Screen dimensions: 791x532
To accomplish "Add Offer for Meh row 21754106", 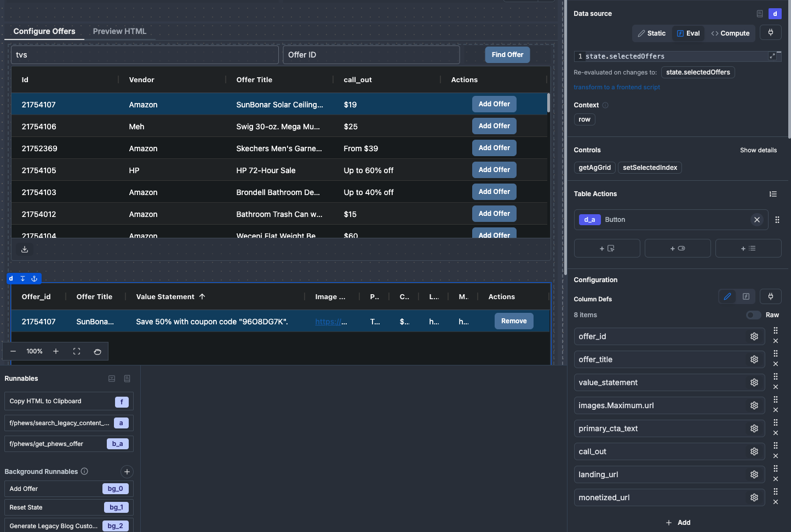I will 494,126.
